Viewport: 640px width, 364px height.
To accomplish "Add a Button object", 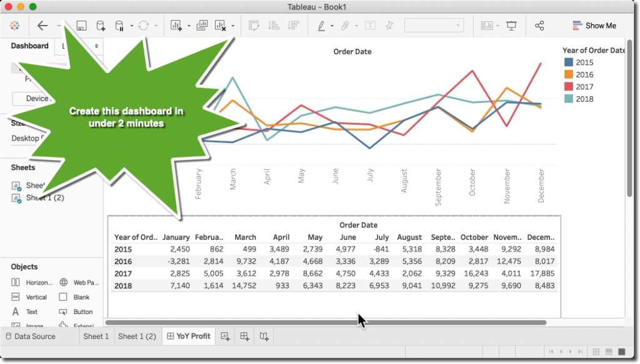I will 76,312.
